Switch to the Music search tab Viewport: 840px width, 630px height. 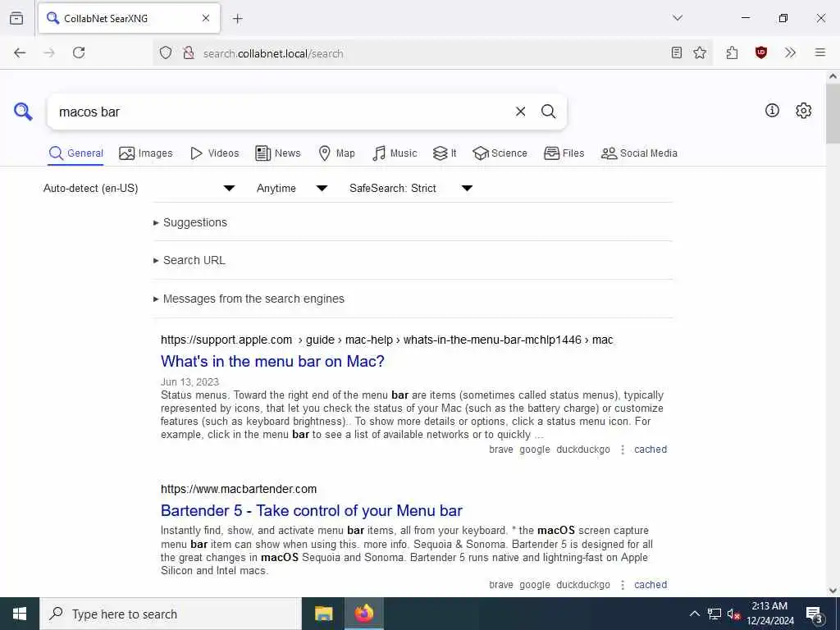tap(395, 153)
